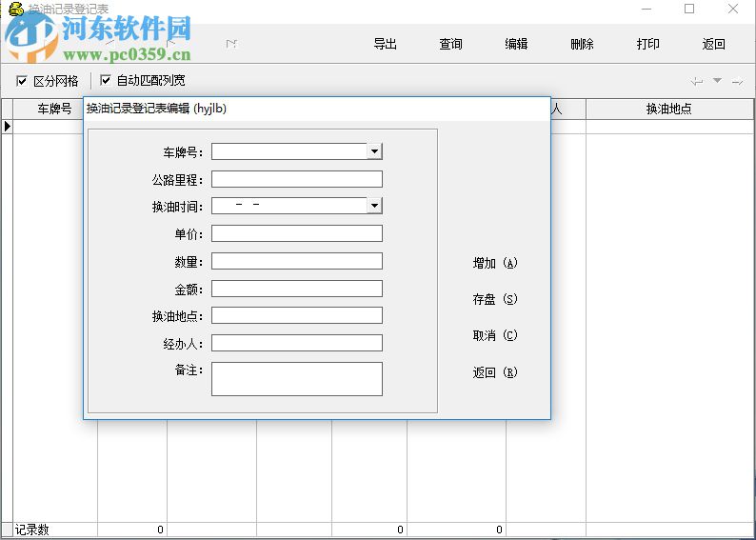The height and width of the screenshot is (540, 756).
Task: Click the 金额 input field
Action: point(297,289)
